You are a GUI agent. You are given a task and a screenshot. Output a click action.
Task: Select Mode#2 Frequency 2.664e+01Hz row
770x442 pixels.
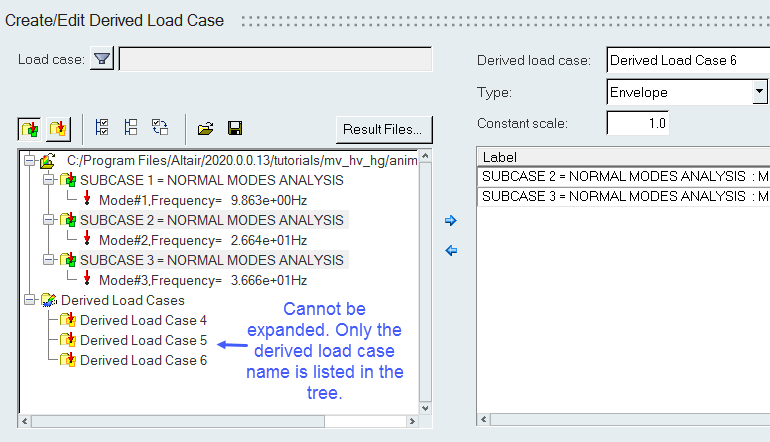pos(203,240)
